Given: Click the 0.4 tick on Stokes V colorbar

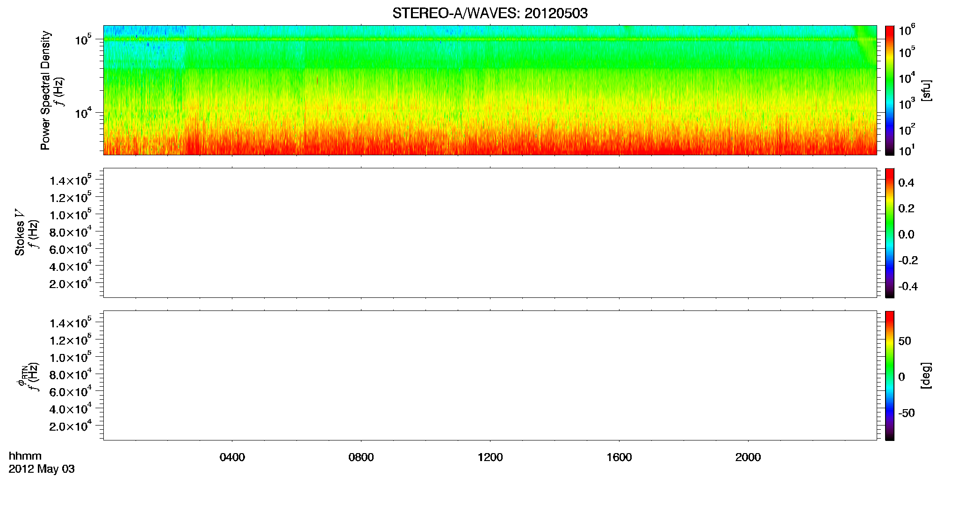Looking at the screenshot, I should [906, 183].
